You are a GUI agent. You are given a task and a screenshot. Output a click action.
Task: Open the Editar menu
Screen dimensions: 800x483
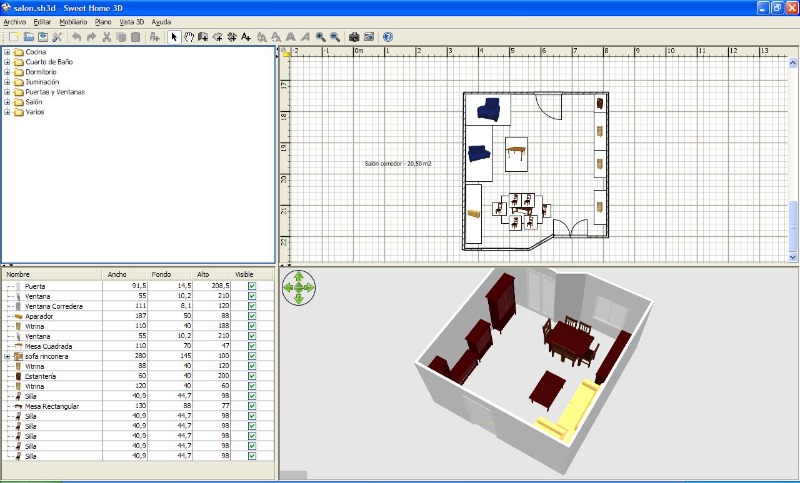coord(42,22)
